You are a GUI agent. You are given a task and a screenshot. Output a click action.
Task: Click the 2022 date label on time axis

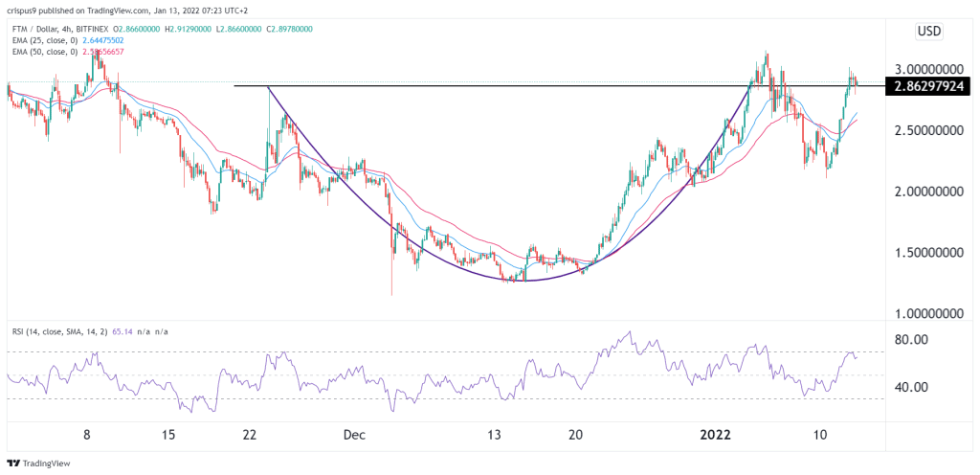715,435
